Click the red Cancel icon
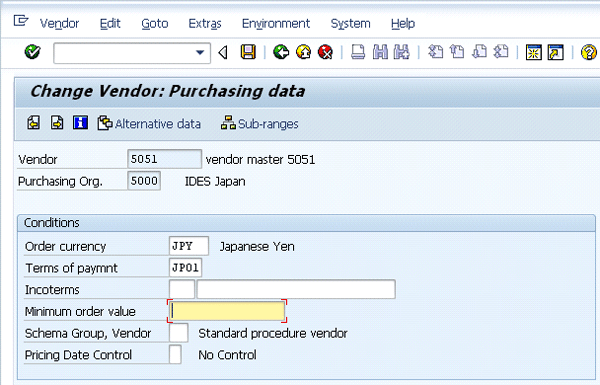Image resolution: width=600 pixels, height=385 pixels. 326,52
